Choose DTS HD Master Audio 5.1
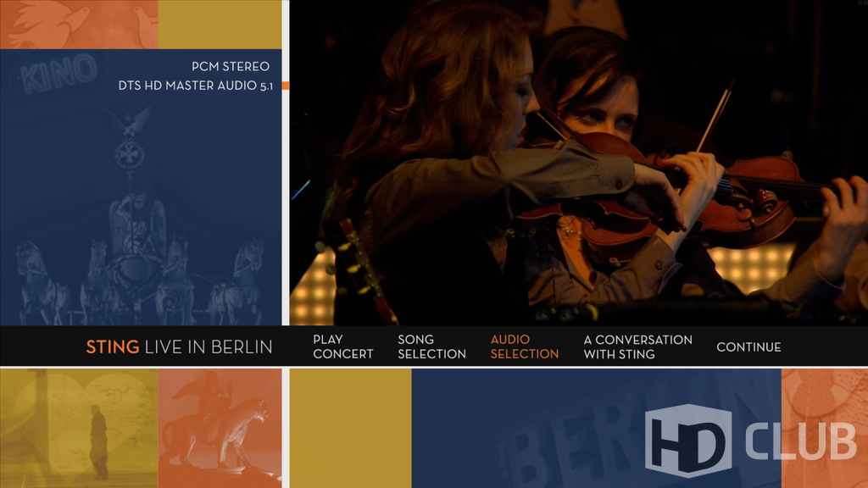 tap(195, 86)
